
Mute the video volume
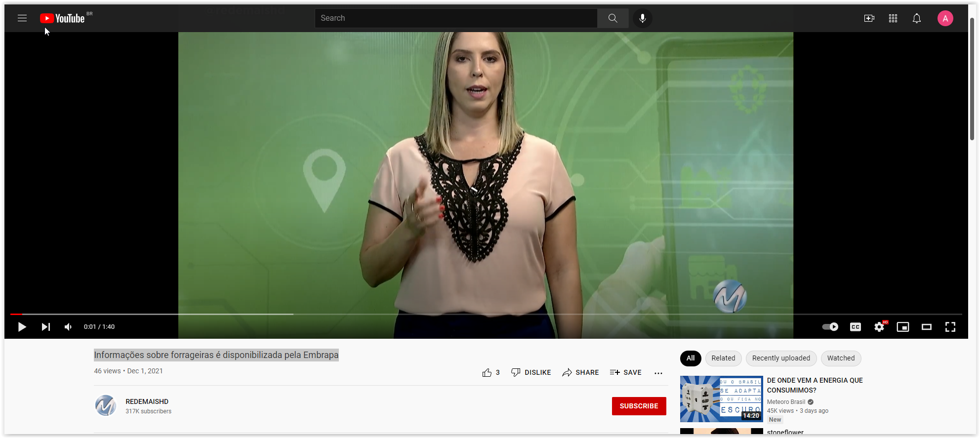click(68, 327)
